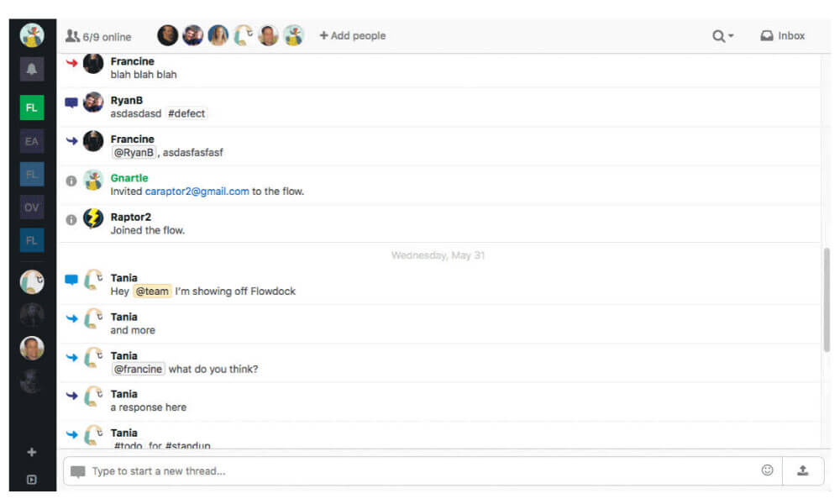
Task: Click red reply arrow beside Francine's blah message
Action: point(71,63)
